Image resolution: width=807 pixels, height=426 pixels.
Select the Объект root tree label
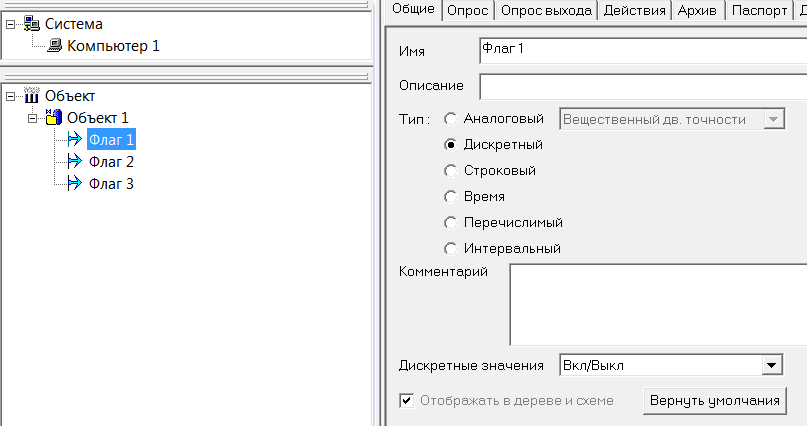pyautogui.click(x=70, y=96)
